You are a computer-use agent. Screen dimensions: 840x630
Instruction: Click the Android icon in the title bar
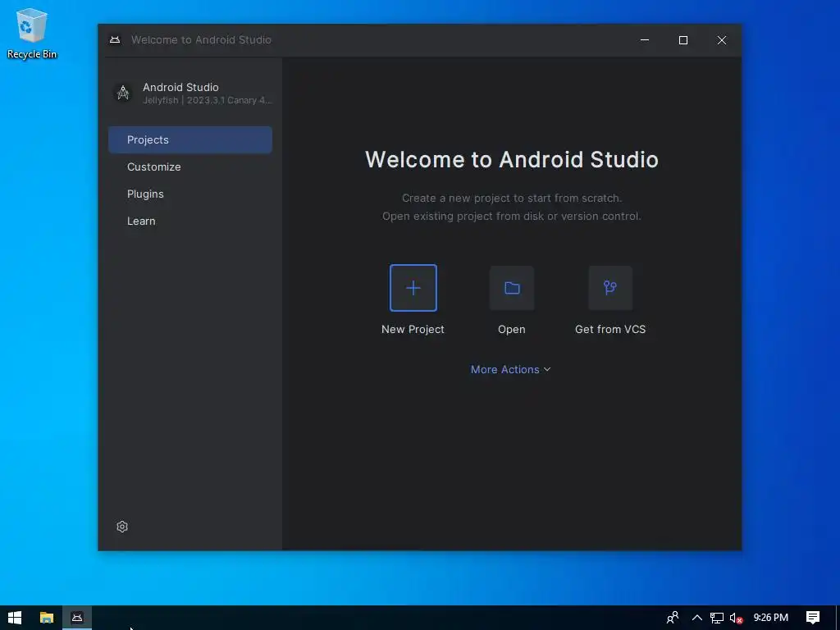[115, 39]
